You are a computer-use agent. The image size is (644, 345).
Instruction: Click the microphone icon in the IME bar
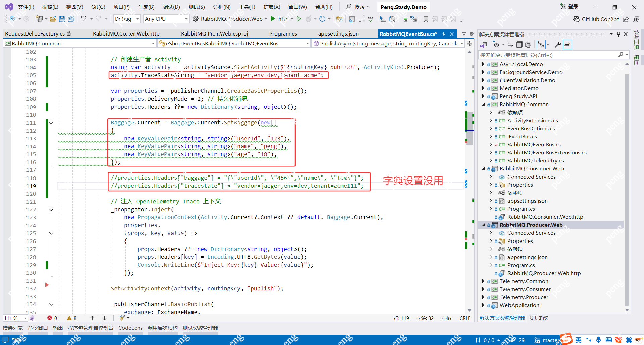click(x=598, y=340)
